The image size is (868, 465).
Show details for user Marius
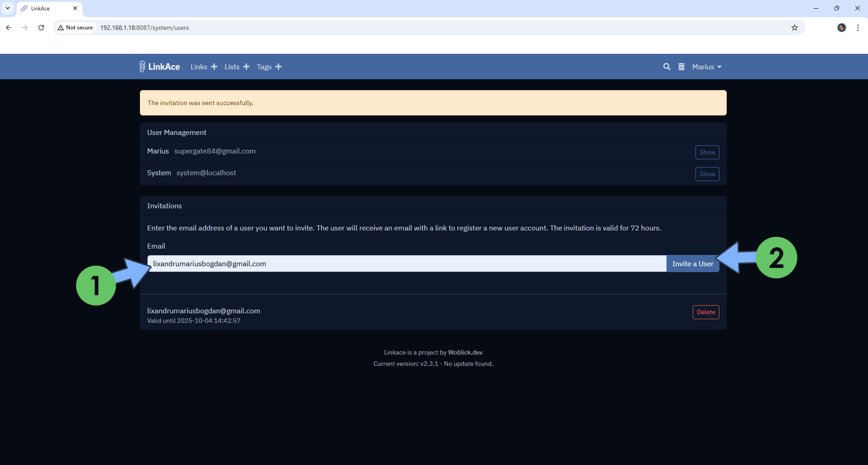pyautogui.click(x=707, y=152)
